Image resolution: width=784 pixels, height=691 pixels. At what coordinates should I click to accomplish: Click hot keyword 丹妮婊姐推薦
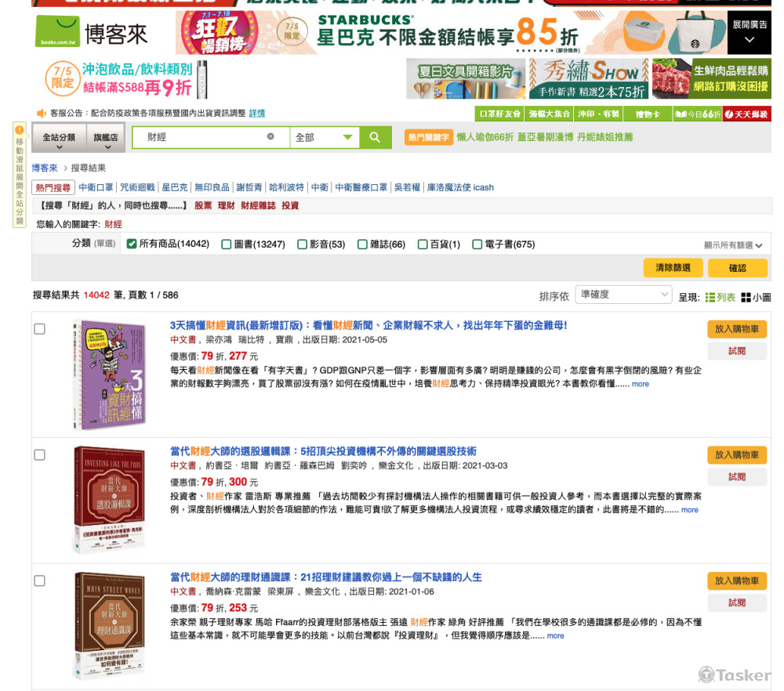click(605, 137)
